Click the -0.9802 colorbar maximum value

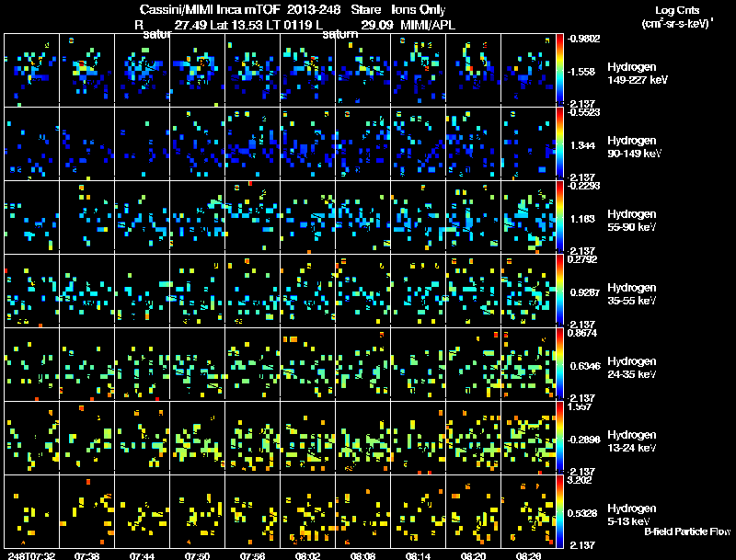pos(583,39)
